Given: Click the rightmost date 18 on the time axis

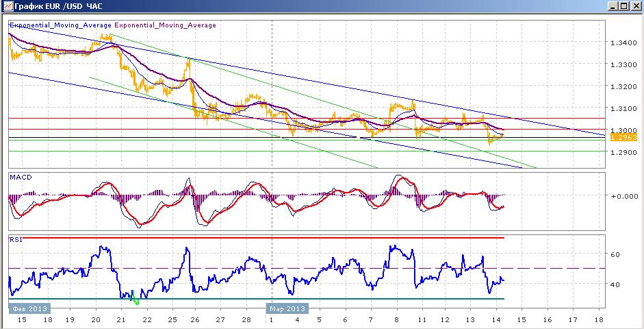Looking at the screenshot, I should click(599, 319).
